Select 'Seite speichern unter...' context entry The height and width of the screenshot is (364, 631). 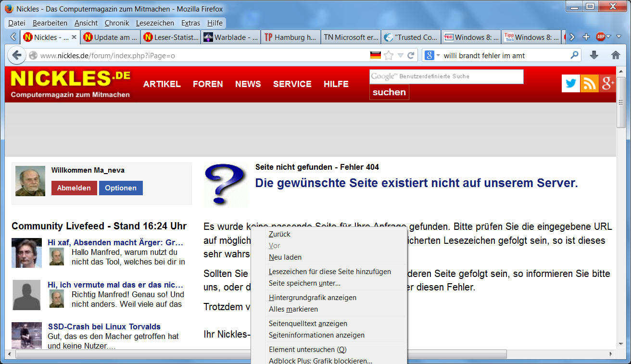point(329,283)
